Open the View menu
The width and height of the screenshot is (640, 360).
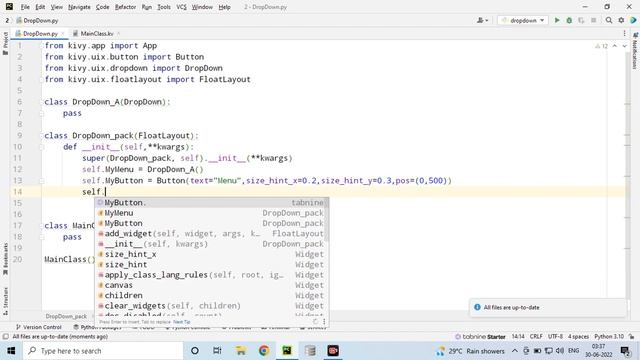[x=56, y=7]
